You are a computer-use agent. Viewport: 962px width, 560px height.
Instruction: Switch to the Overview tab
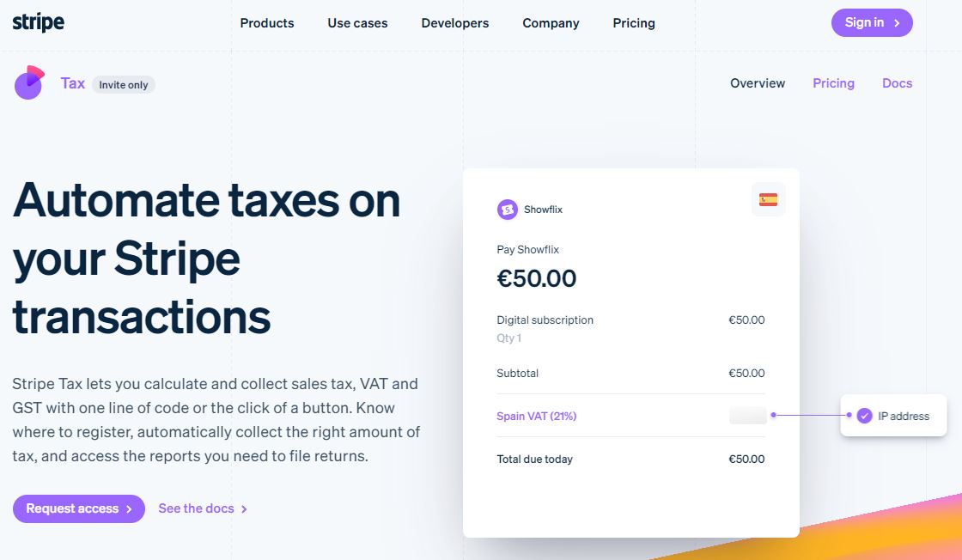click(758, 83)
